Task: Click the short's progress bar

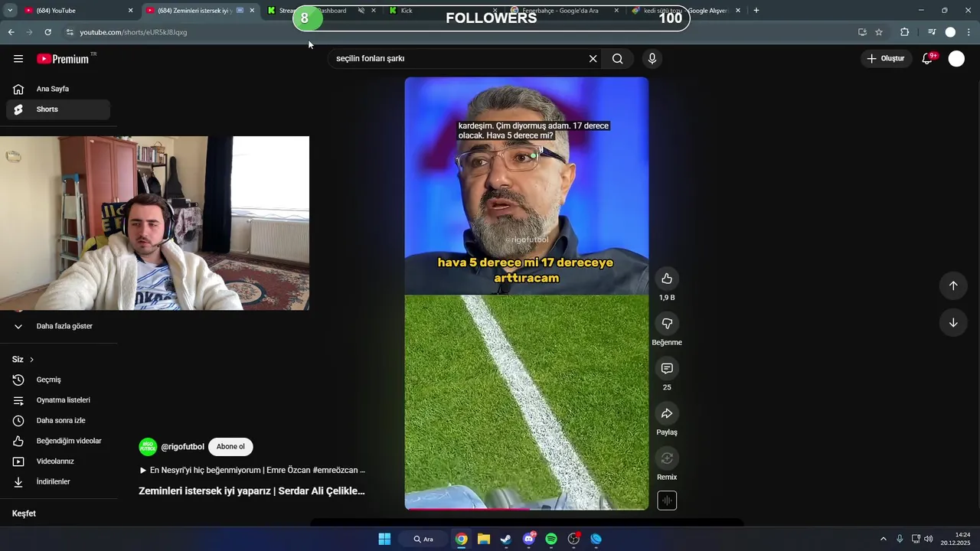Action: pos(527,509)
